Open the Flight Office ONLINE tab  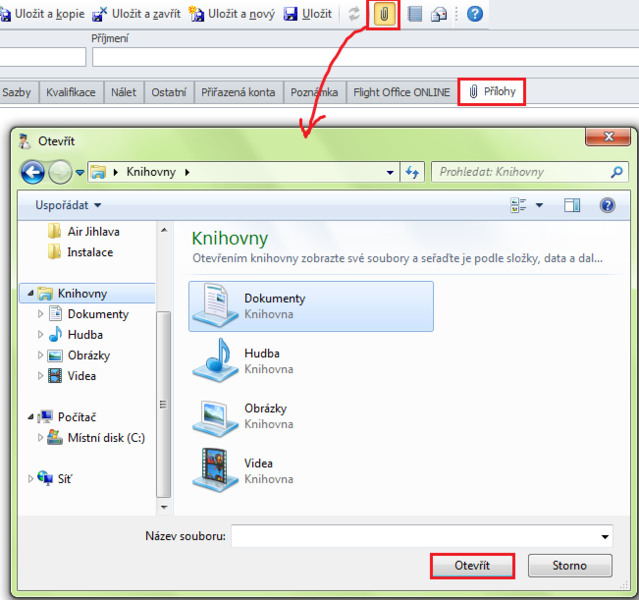pyautogui.click(x=402, y=92)
